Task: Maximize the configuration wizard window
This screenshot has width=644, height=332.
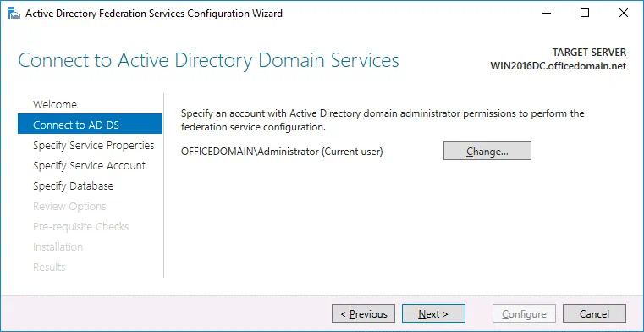Action: click(585, 14)
